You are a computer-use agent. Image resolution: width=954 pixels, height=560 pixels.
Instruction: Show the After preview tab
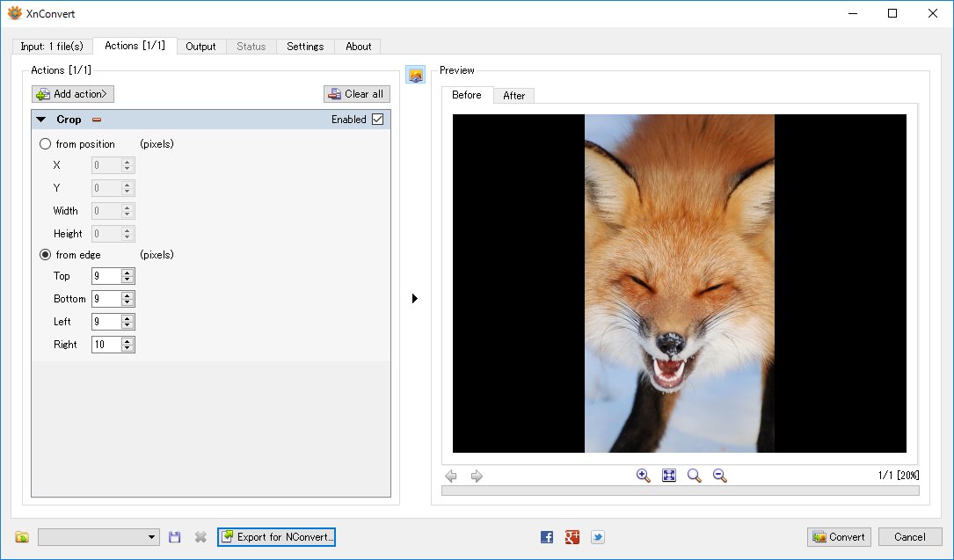click(x=513, y=96)
